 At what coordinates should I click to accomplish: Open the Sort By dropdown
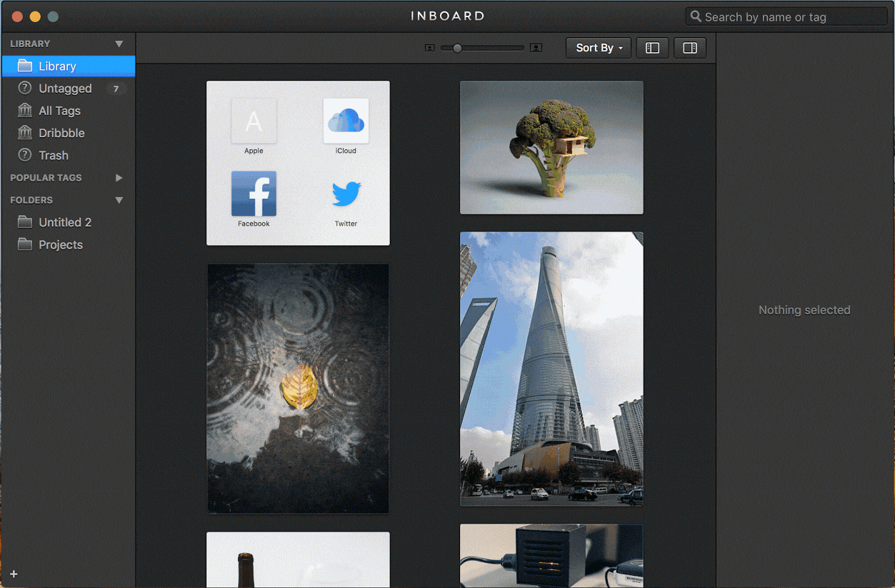(x=599, y=48)
